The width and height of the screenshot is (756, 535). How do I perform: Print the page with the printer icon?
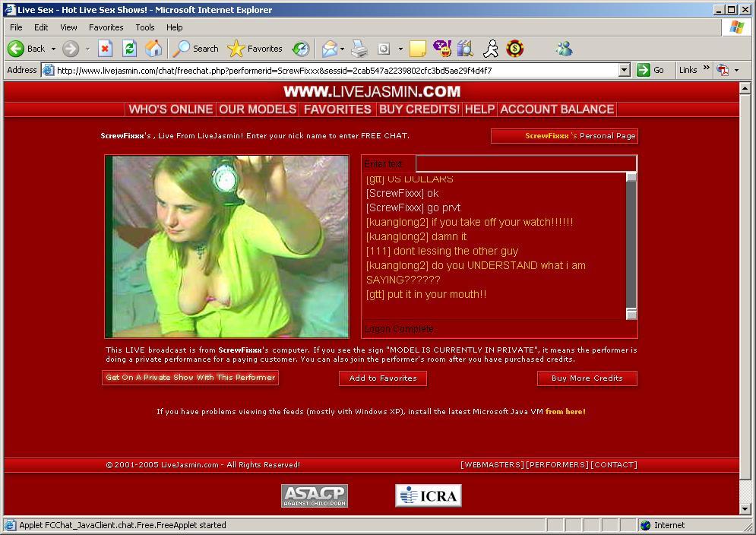[359, 49]
